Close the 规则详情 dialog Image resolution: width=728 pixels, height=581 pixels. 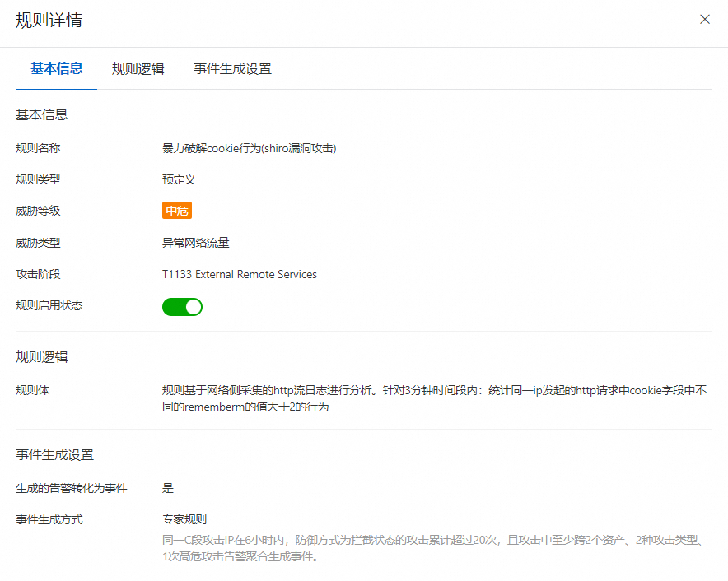point(704,20)
